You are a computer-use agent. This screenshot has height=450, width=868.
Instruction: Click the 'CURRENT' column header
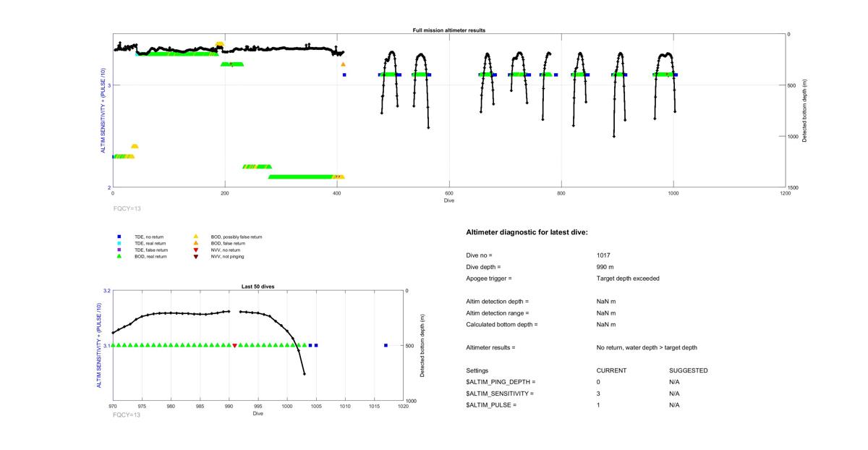pos(611,371)
